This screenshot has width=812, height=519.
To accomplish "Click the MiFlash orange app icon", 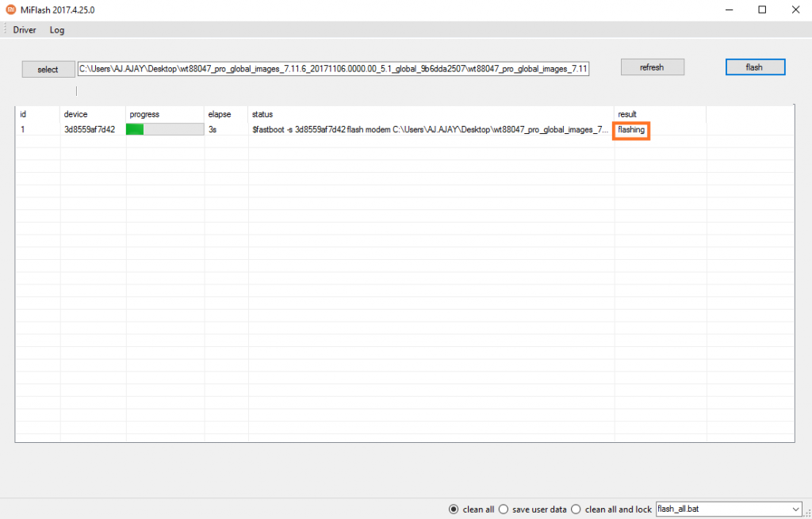I will pyautogui.click(x=10, y=10).
